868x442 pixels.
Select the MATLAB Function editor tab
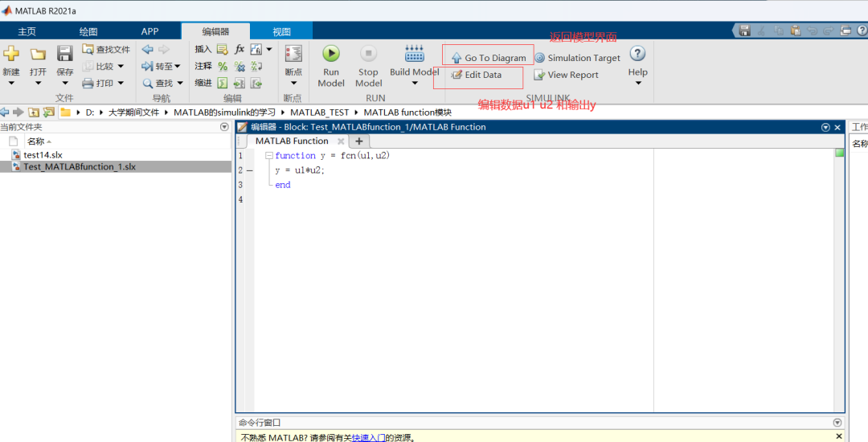tap(292, 141)
